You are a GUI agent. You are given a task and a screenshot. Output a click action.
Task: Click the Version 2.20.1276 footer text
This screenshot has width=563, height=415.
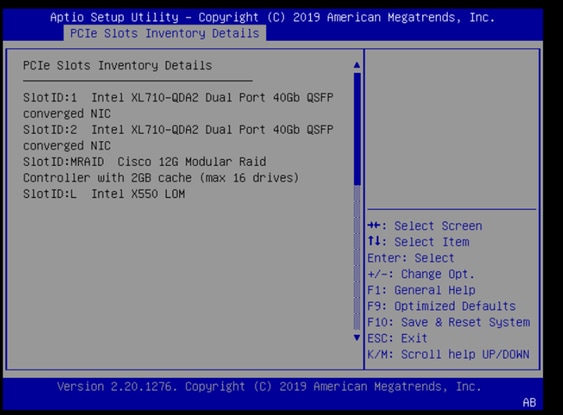(269, 387)
